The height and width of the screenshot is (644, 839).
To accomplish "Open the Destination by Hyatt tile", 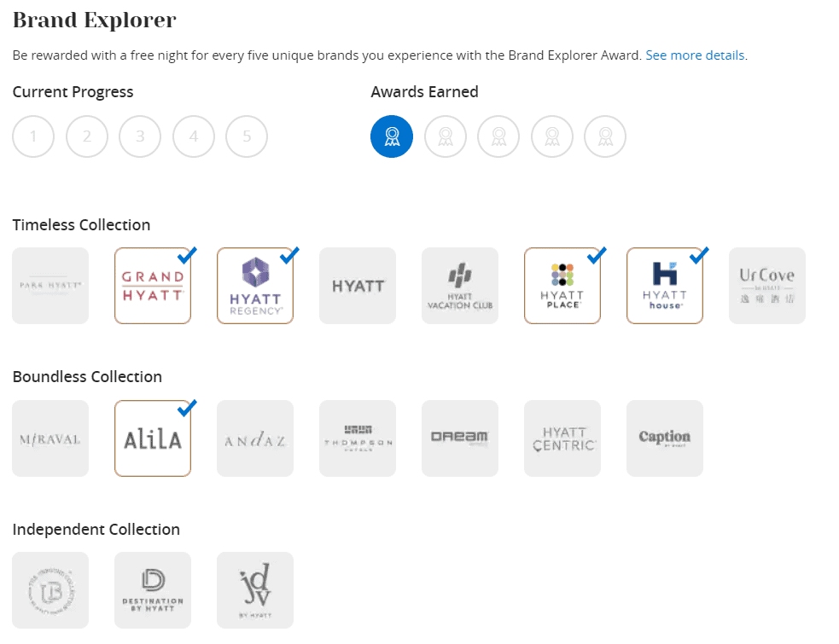I will point(153,590).
